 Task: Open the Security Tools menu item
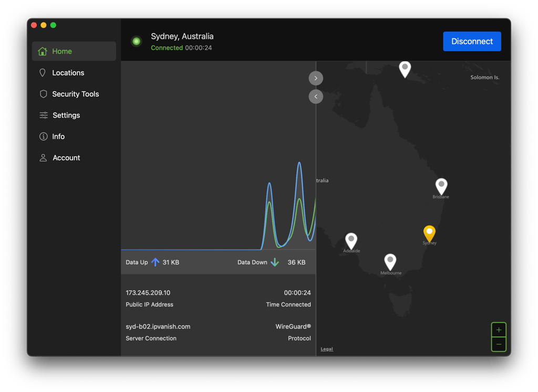coord(74,94)
